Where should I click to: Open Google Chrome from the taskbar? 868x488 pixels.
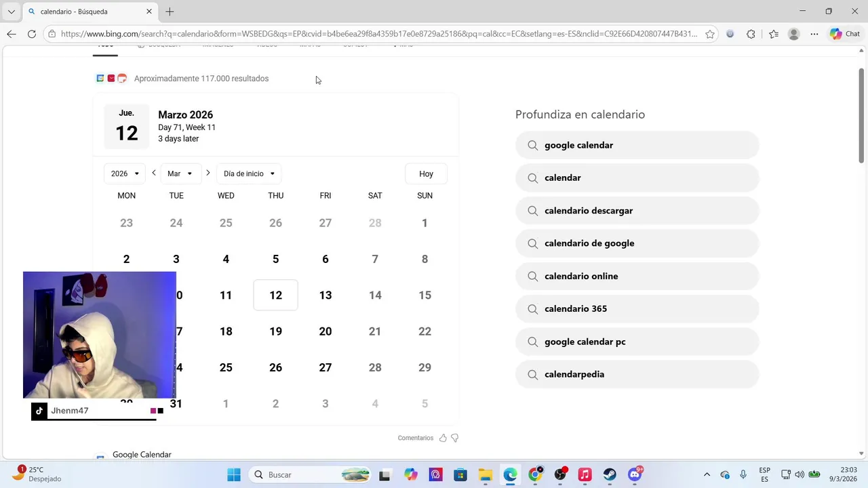click(x=535, y=474)
